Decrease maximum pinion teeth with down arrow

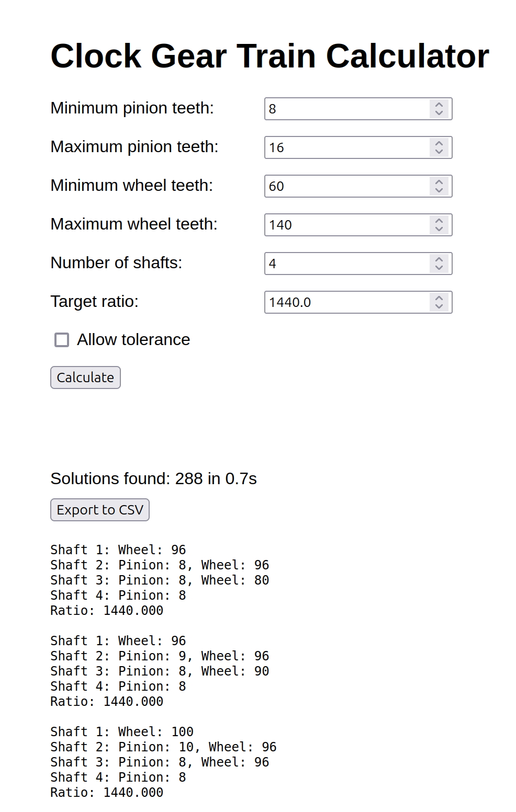click(x=439, y=152)
